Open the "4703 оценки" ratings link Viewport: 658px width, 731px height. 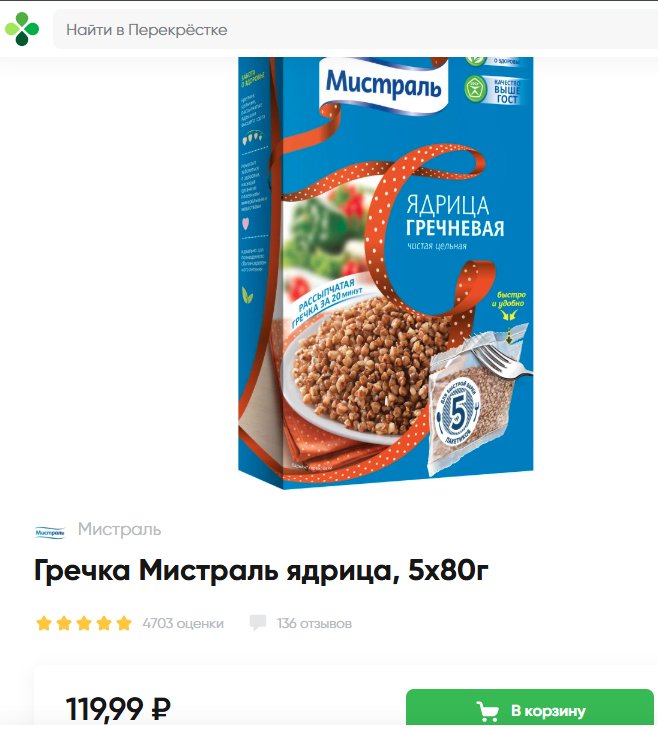(183, 623)
